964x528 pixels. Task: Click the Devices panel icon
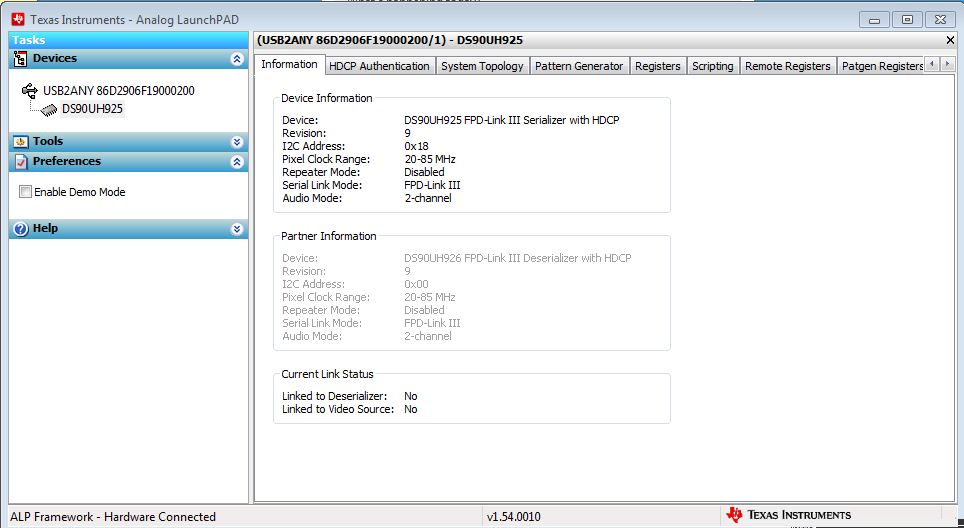click(20, 58)
